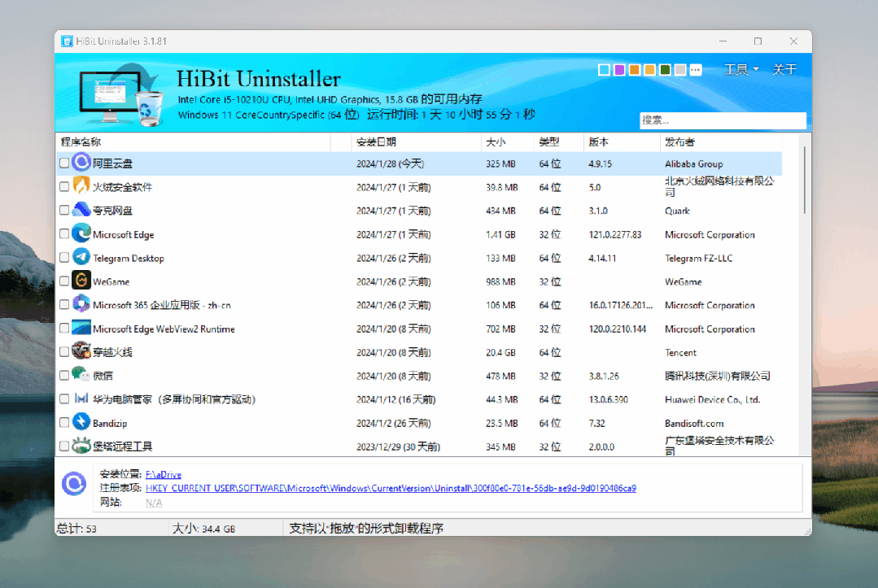This screenshot has height=588, width=878.
Task: Click the Microsoft Edge icon
Action: tap(81, 234)
